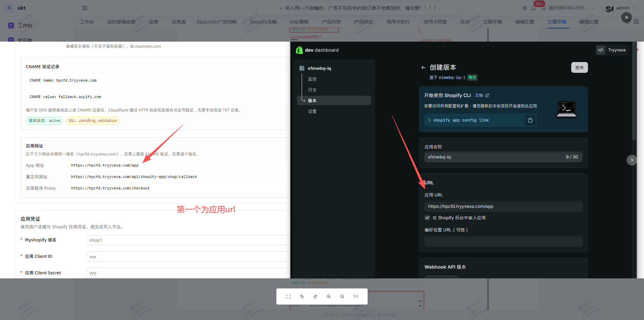
Task: Copy the shopify app config link command
Action: click(x=530, y=120)
